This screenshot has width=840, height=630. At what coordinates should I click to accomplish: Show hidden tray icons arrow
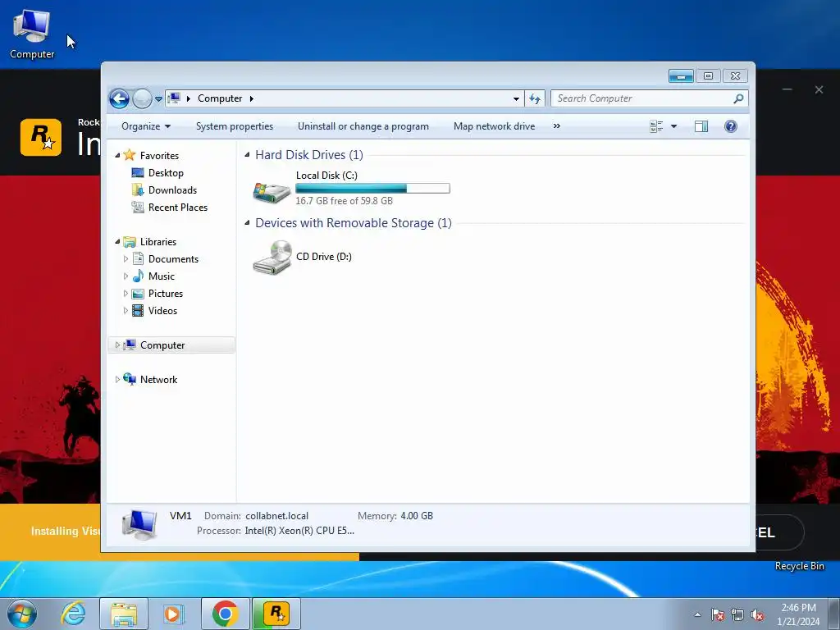tap(697, 614)
